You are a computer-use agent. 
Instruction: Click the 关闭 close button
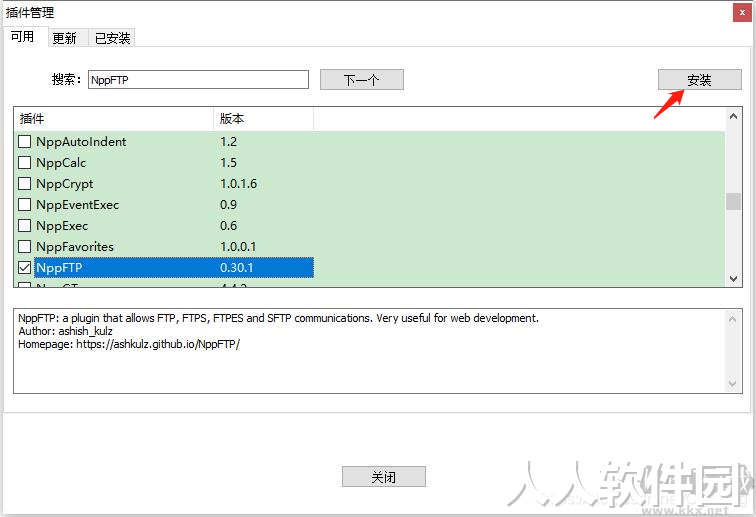[384, 477]
